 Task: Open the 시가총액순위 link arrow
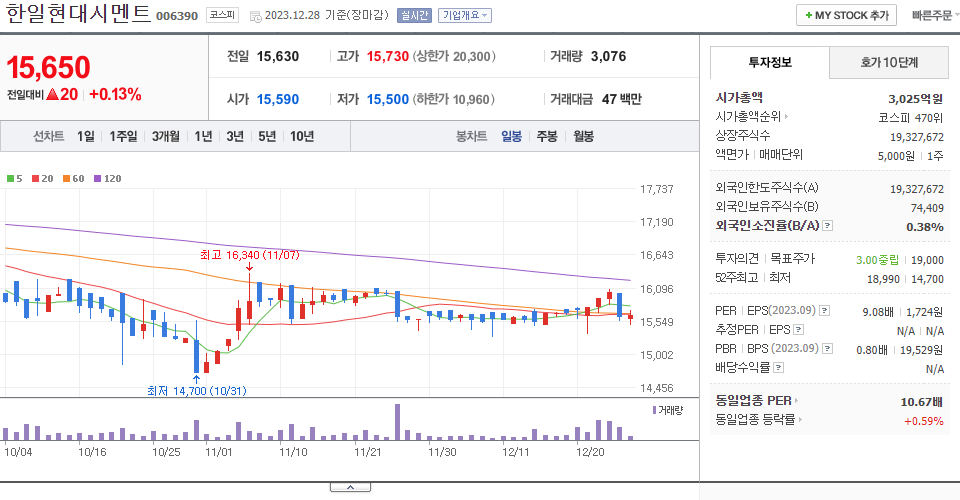pyautogui.click(x=786, y=116)
